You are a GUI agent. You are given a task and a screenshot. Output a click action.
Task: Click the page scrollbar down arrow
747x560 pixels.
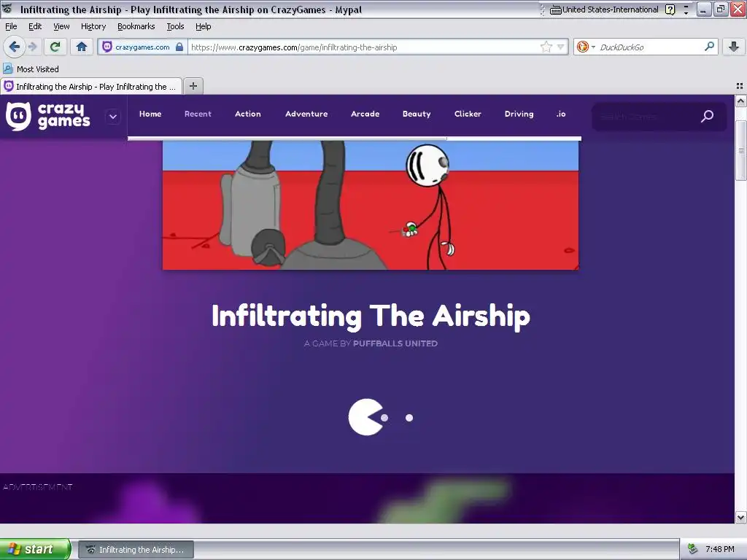click(741, 517)
